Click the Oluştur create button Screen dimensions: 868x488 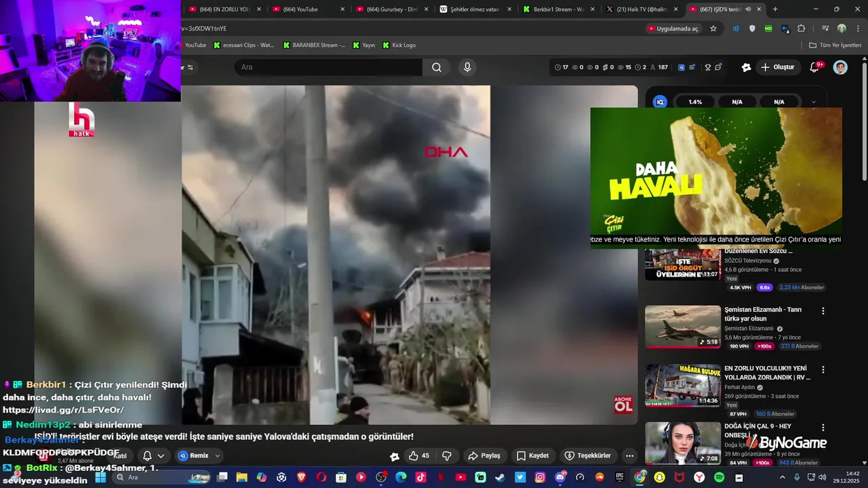pyautogui.click(x=778, y=67)
